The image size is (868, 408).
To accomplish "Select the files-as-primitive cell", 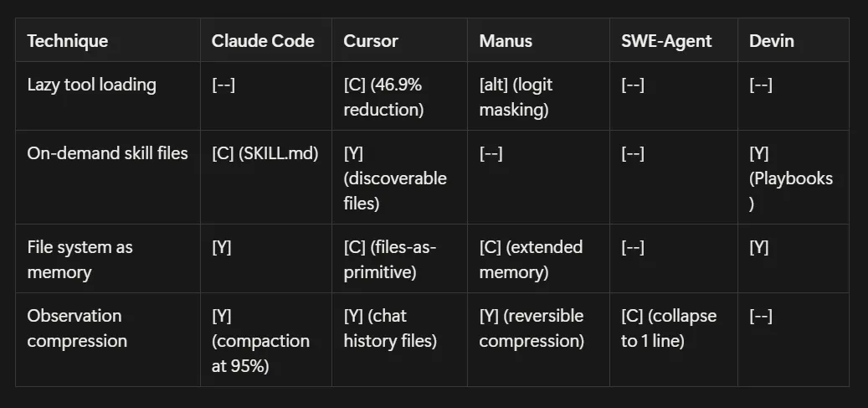I will [390, 260].
